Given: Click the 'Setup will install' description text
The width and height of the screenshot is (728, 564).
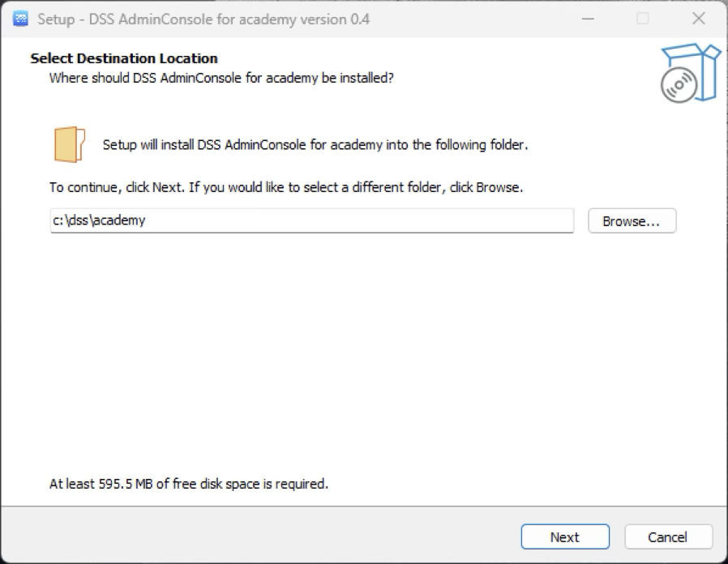Looking at the screenshot, I should [x=315, y=145].
